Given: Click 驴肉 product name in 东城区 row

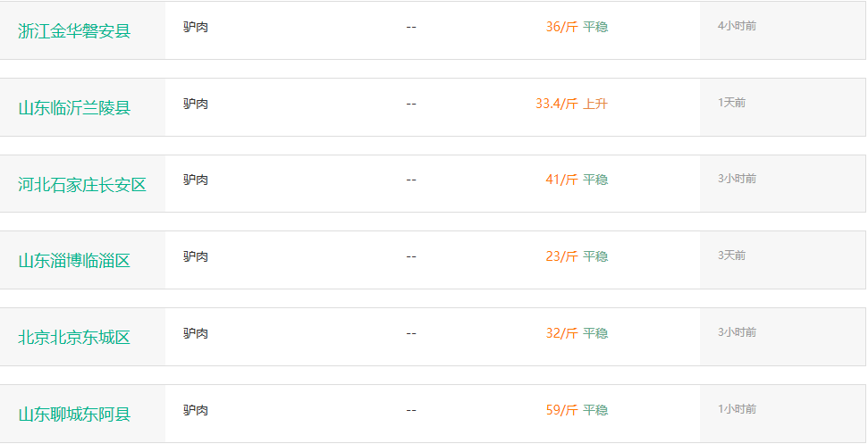Looking at the screenshot, I should tap(196, 333).
